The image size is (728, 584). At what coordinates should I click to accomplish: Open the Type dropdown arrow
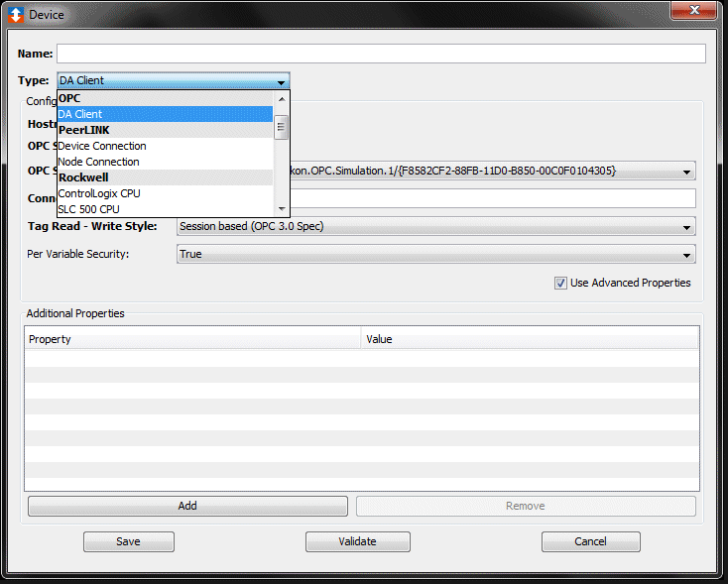282,81
